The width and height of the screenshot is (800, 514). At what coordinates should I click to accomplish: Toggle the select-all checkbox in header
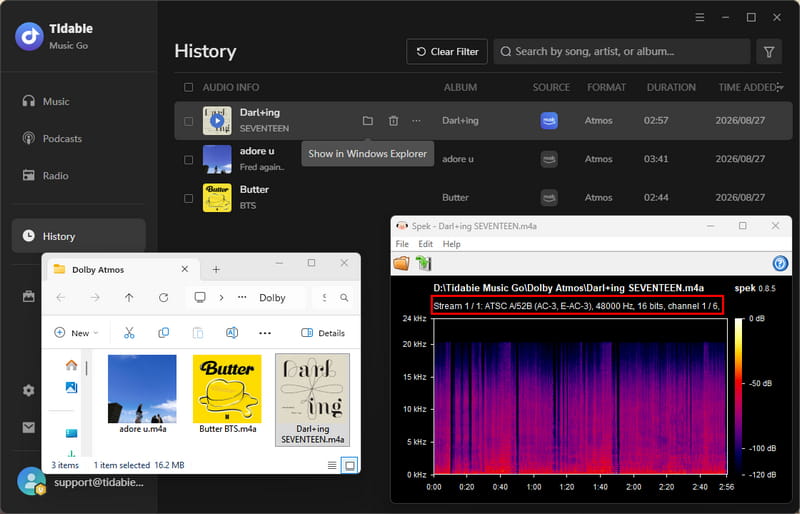tap(188, 87)
